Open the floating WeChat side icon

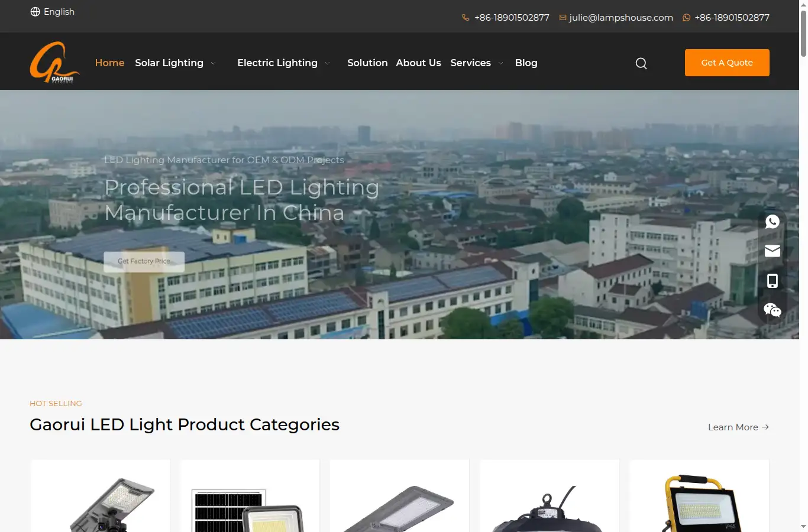point(773,310)
